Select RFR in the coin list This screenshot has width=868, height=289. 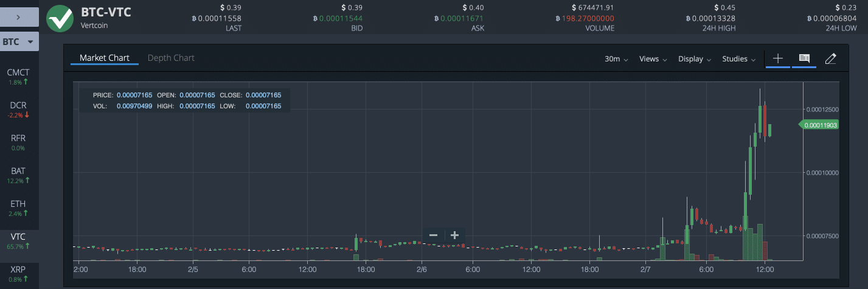pos(18,142)
